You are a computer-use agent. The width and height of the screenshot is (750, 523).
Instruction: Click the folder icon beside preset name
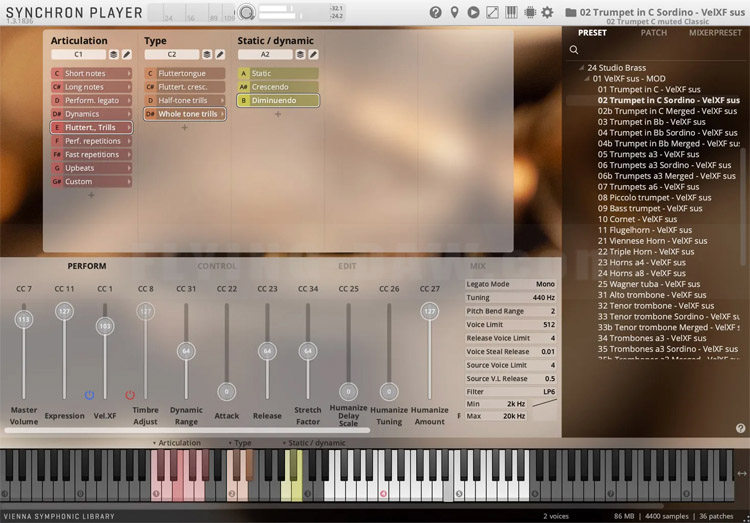pyautogui.click(x=571, y=12)
